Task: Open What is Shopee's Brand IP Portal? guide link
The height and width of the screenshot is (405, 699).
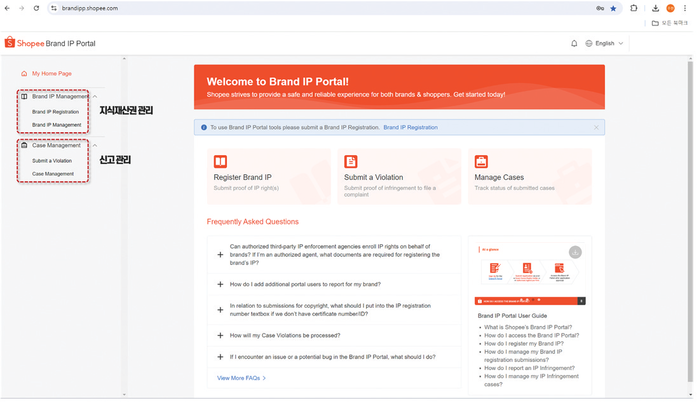Action: [528, 327]
